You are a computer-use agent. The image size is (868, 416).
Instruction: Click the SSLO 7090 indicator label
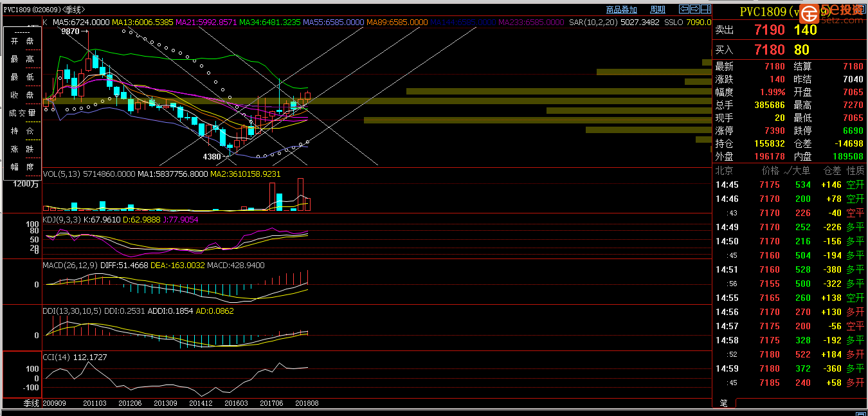687,22
